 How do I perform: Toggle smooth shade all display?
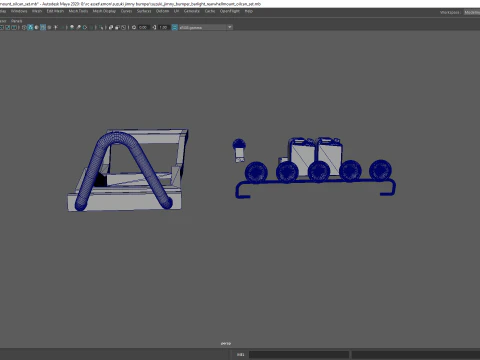click(x=30, y=27)
